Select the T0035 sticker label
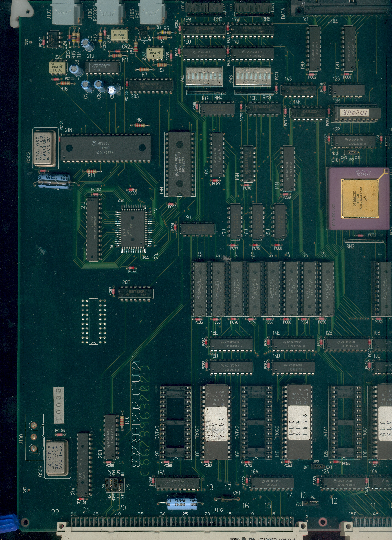Screen dimensions: 392x540 point(59,405)
